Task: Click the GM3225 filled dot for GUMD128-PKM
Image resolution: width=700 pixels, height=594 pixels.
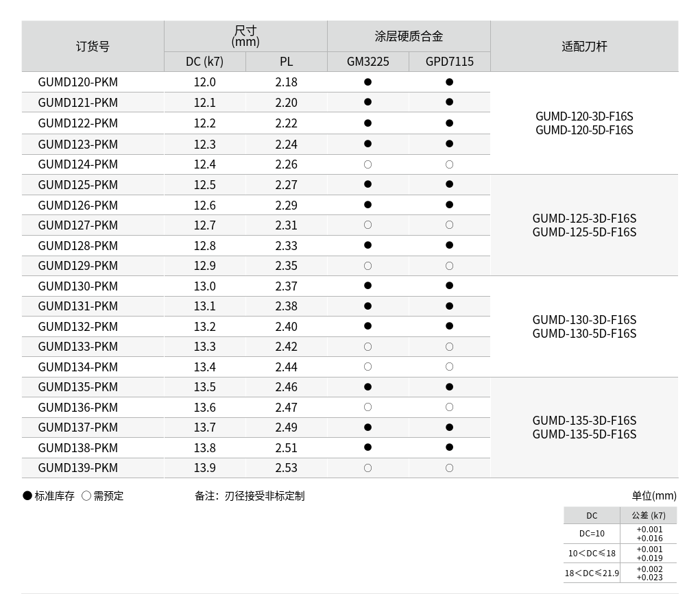Action: 367,245
